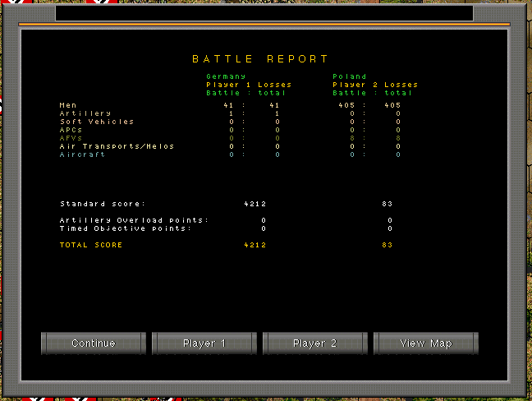Click the BATTLE REPORT heading
The height and width of the screenshot is (401, 532).
click(260, 59)
